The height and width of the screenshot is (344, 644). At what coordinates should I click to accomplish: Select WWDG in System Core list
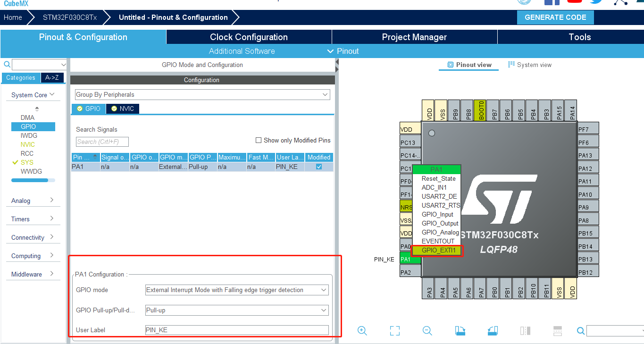click(31, 171)
